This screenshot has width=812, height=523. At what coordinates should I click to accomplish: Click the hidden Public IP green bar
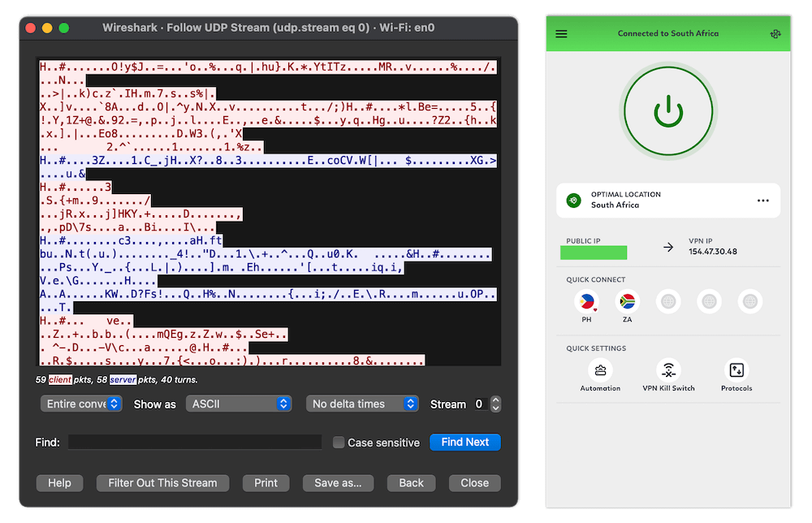pos(594,253)
